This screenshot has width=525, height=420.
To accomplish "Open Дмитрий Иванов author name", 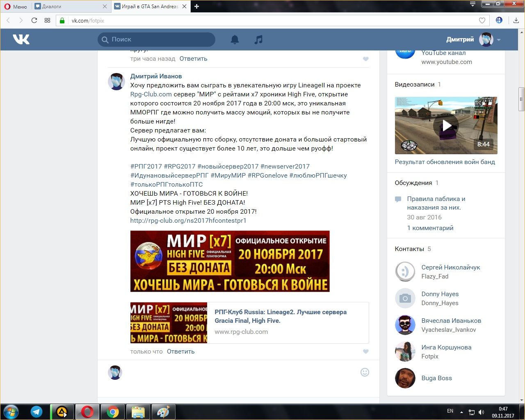I will click(x=156, y=76).
